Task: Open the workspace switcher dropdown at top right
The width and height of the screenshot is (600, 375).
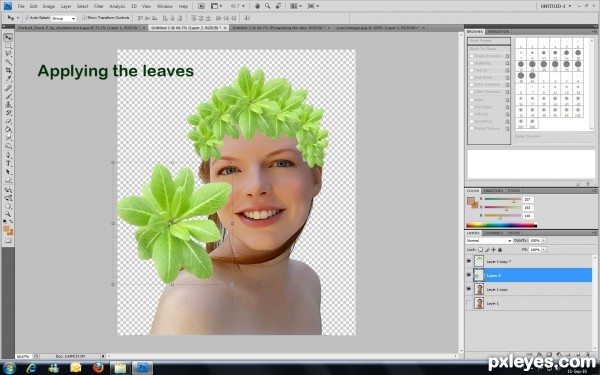Action: pyautogui.click(x=556, y=6)
